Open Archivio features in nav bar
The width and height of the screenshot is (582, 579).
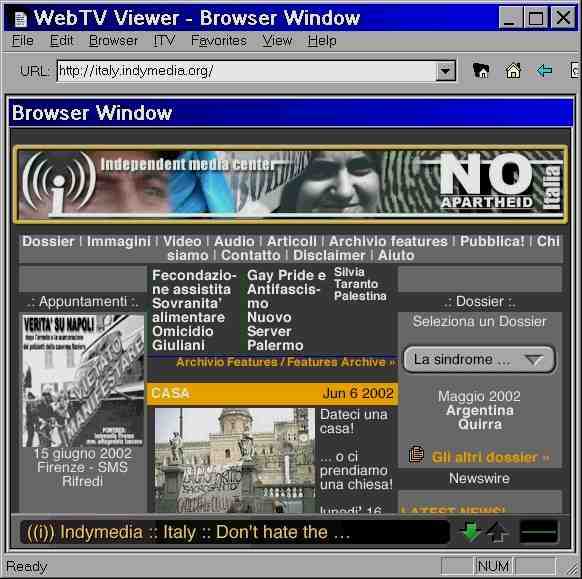(x=388, y=241)
